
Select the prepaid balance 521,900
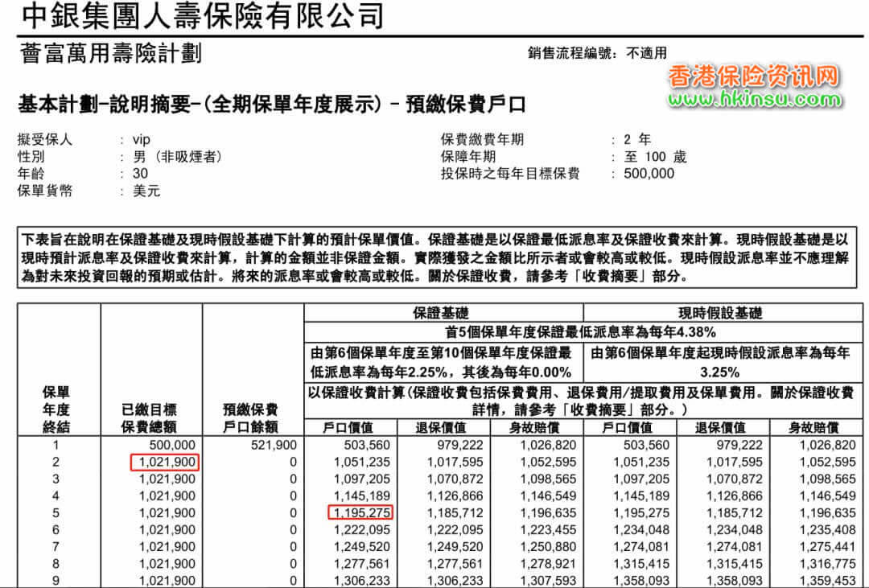[x=274, y=445]
